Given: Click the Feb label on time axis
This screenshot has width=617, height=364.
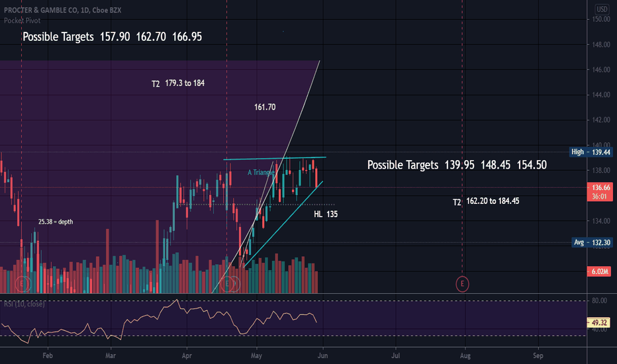Looking at the screenshot, I should coord(47,355).
